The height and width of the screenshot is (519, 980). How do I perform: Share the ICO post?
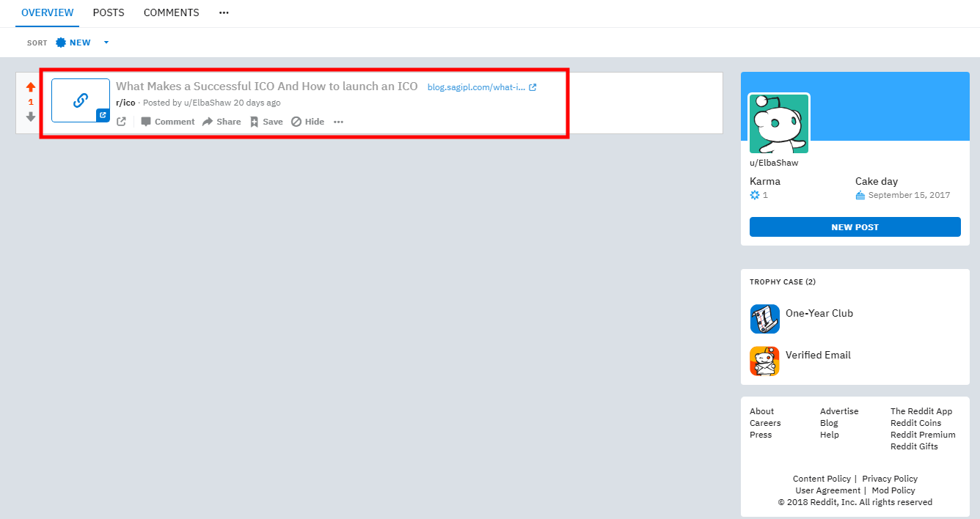click(222, 122)
